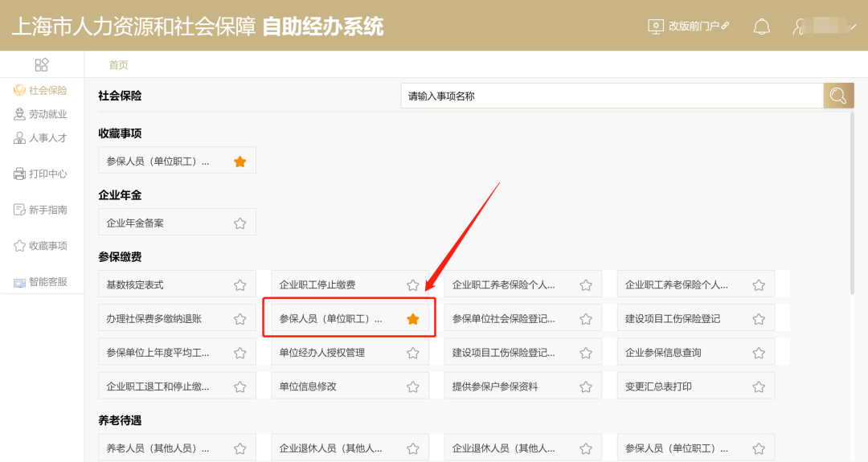The width and height of the screenshot is (868, 462).
Task: Click the vertical scrollbar on the right
Action: 853,202
